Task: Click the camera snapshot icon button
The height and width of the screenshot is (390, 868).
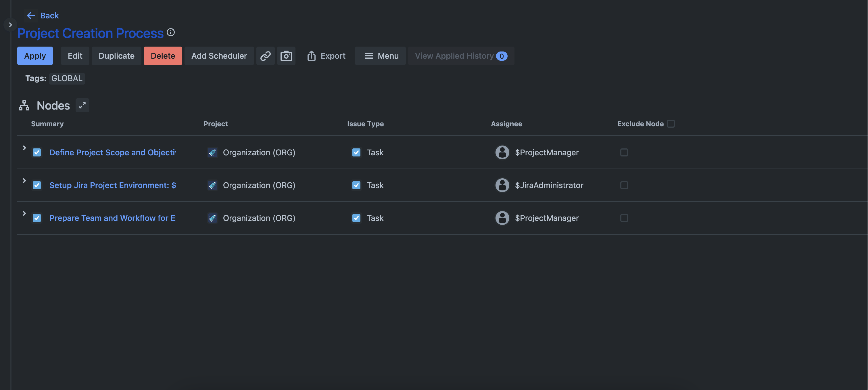Action: point(286,56)
